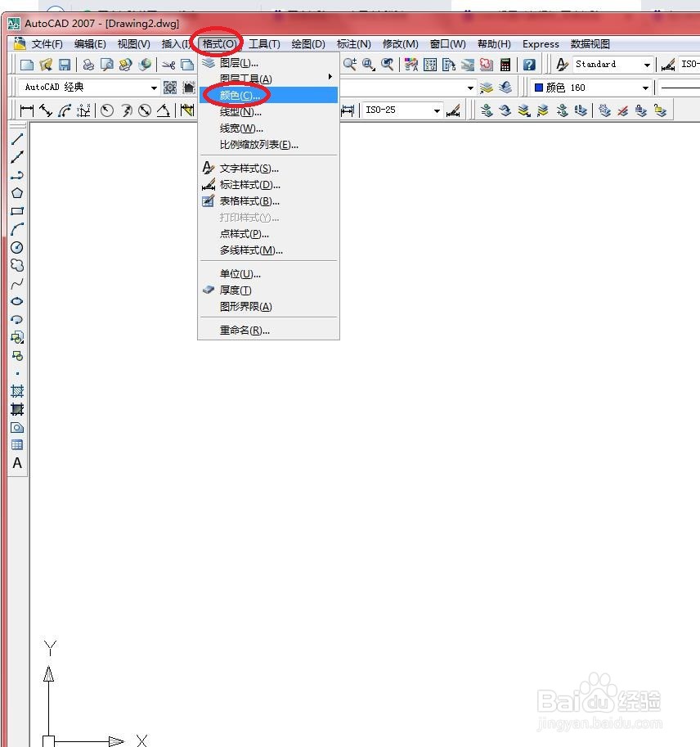Click the Quick Calculator icon
Image resolution: width=700 pixels, height=747 pixels.
(x=505, y=65)
